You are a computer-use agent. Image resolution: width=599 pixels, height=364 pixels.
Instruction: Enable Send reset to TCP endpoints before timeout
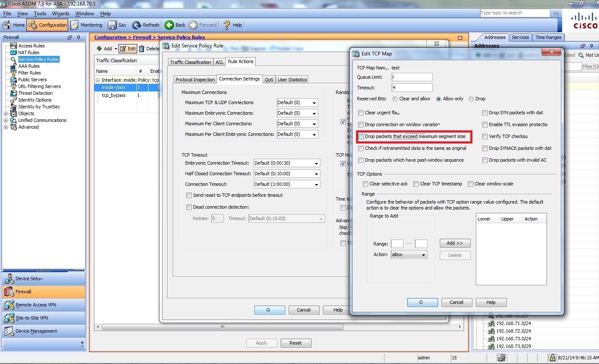(x=189, y=195)
